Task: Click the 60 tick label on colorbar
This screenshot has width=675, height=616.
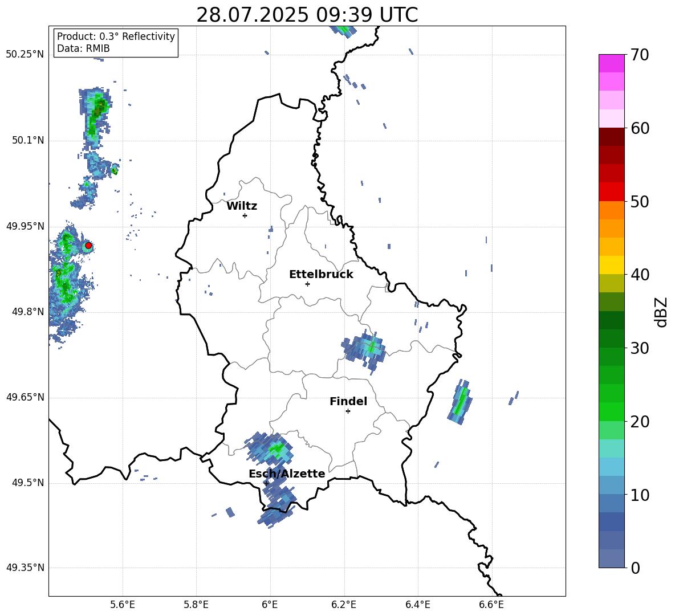Action: pos(640,128)
